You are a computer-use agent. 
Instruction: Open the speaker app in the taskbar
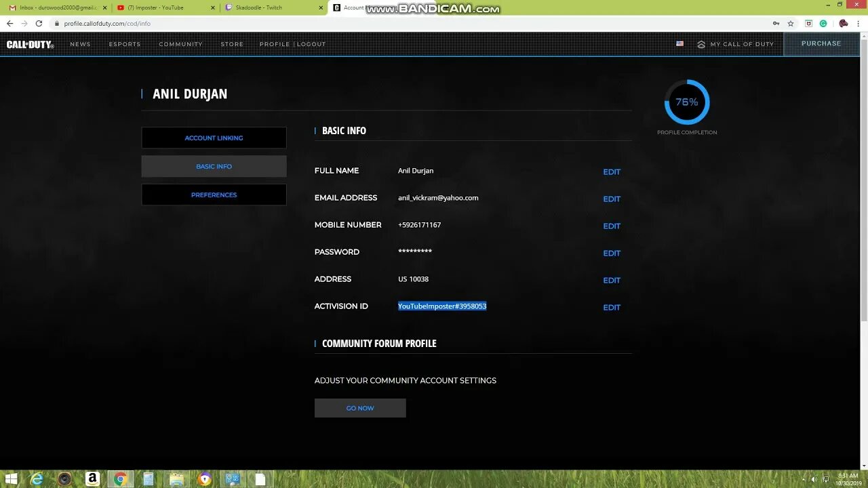pyautogui.click(x=64, y=479)
